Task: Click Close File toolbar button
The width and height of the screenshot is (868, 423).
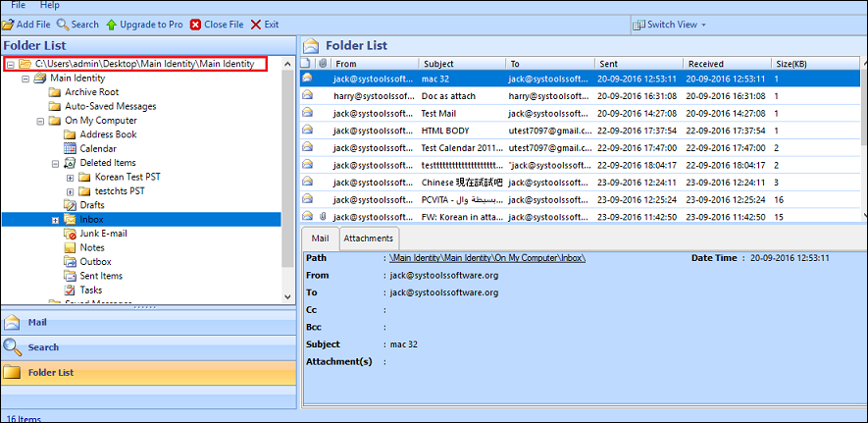Action: (x=217, y=25)
